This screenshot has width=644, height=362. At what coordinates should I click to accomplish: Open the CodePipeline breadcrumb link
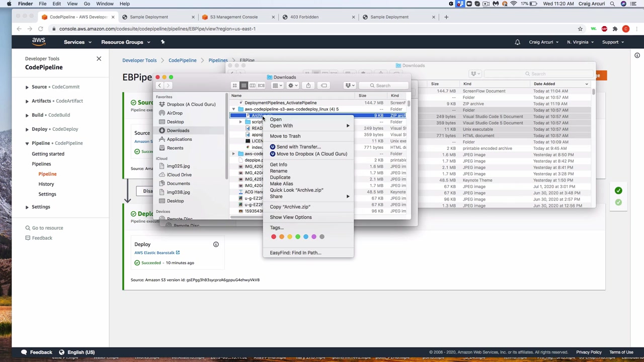pos(183,60)
